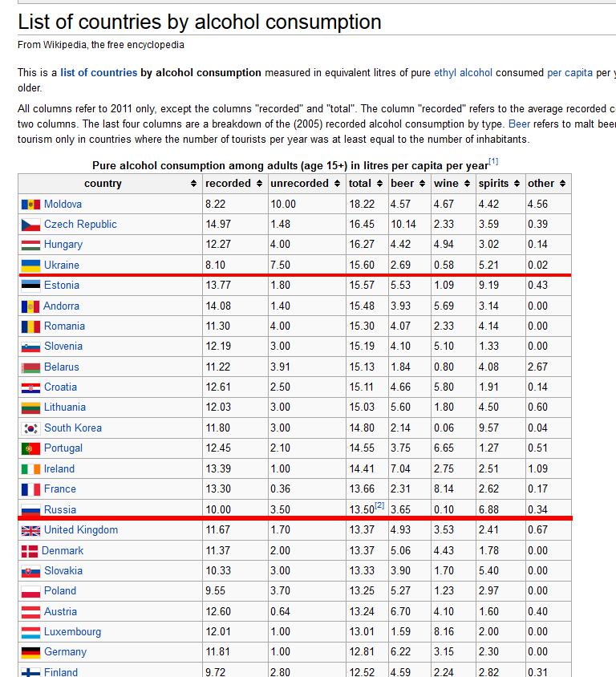Screen dimensions: 616x677
Task: Sort table by the unrecorded column
Action: tap(335, 184)
